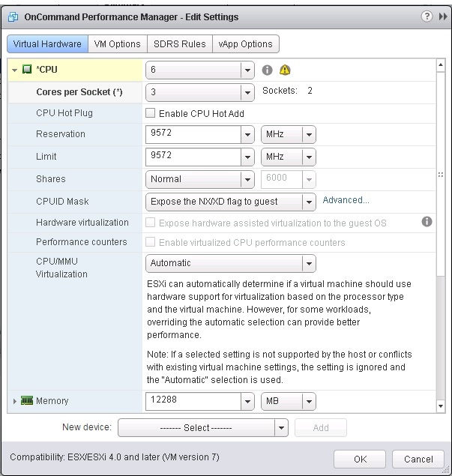This screenshot has width=452, height=476.
Task: Open the New device Select dropdown
Action: (x=203, y=428)
